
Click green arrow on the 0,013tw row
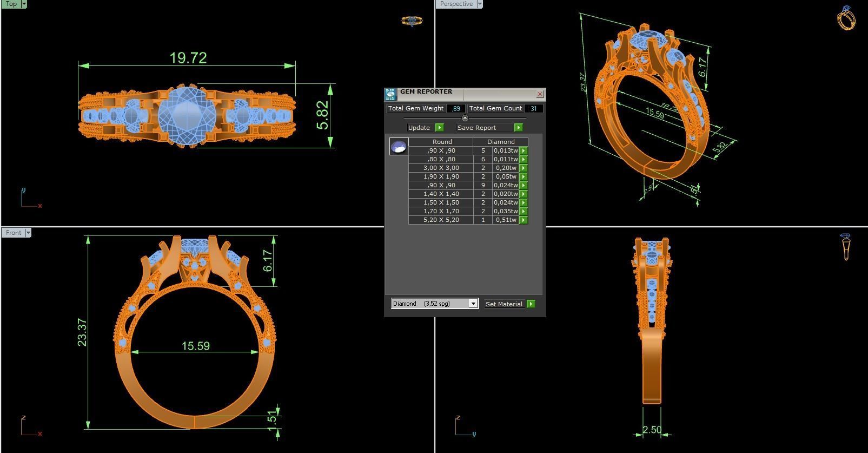tap(524, 151)
